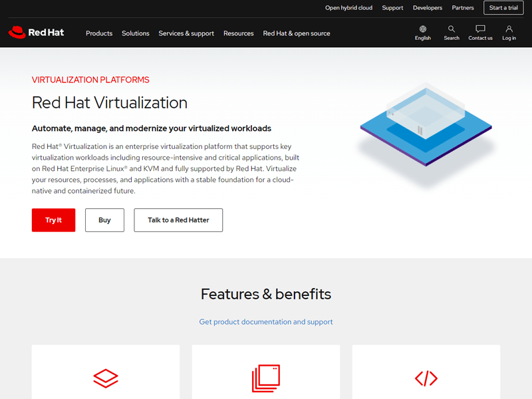Expand the Services & support menu
This screenshot has width=532, height=399.
pos(186,33)
